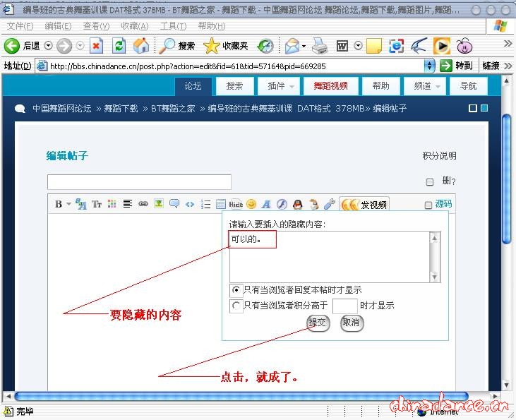Open the History clock icon
516x420 pixels.
(x=265, y=46)
